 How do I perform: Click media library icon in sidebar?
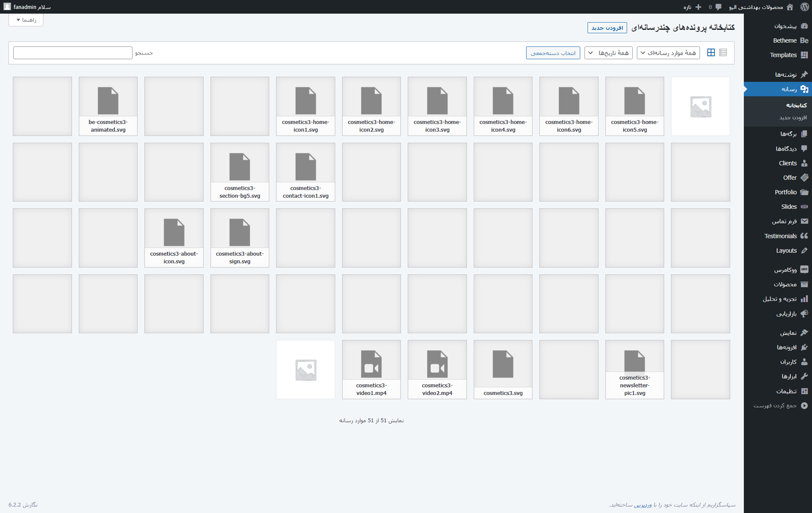click(x=804, y=89)
